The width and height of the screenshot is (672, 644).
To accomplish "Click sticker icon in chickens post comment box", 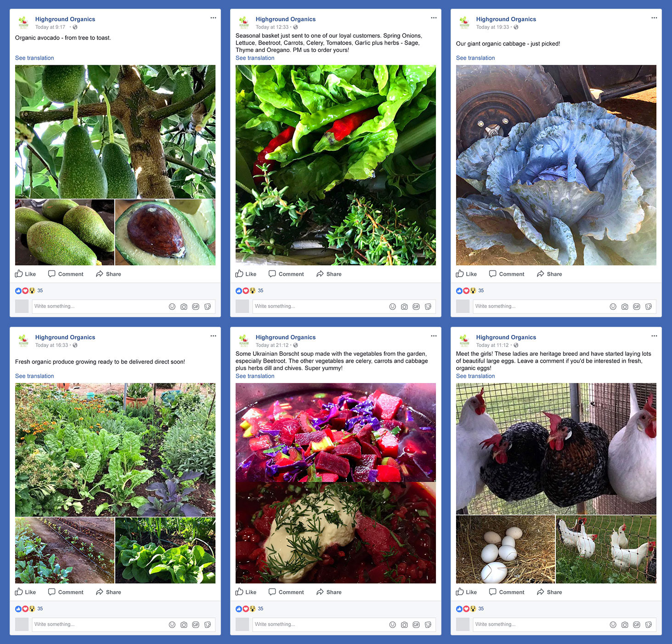I will coord(649,625).
